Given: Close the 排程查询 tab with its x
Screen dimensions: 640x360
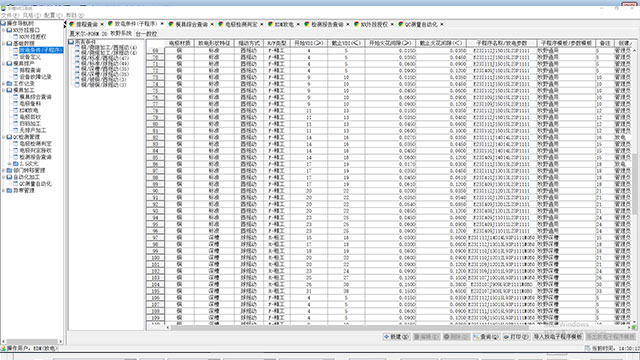Looking at the screenshot, I should 102,24.
